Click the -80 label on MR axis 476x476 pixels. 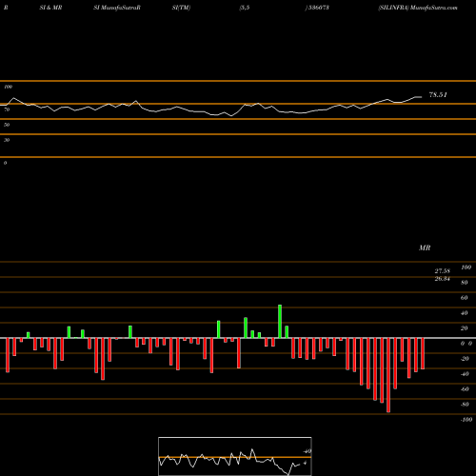465,405
